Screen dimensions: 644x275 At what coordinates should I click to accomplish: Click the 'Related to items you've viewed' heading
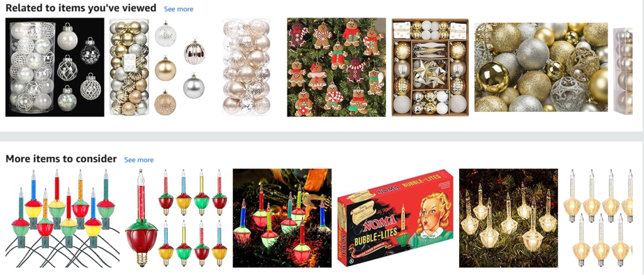coord(81,8)
